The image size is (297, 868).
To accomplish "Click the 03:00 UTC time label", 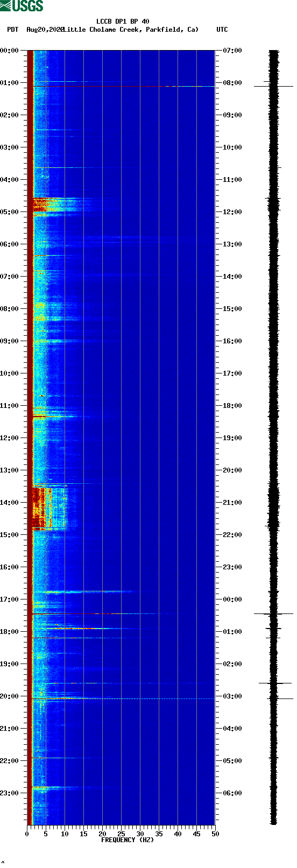I will coord(232,696).
